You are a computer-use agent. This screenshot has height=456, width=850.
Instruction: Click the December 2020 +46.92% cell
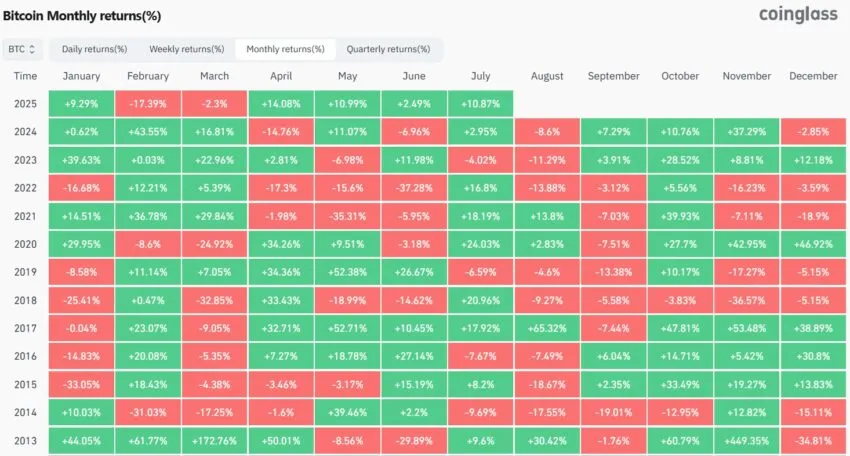(813, 244)
